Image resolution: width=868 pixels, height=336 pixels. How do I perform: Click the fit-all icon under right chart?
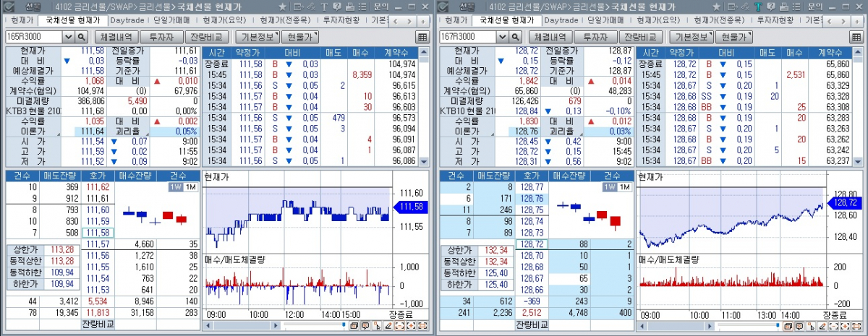(x=856, y=326)
